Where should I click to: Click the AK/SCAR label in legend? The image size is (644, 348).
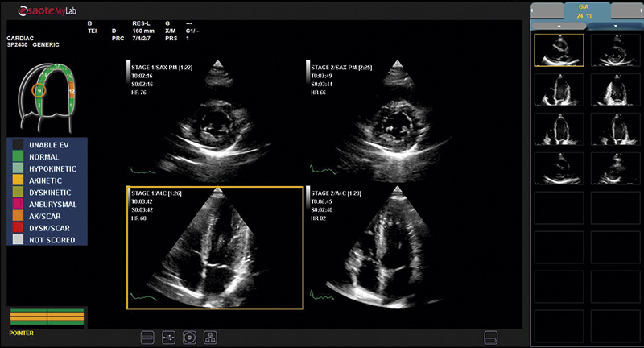[45, 216]
